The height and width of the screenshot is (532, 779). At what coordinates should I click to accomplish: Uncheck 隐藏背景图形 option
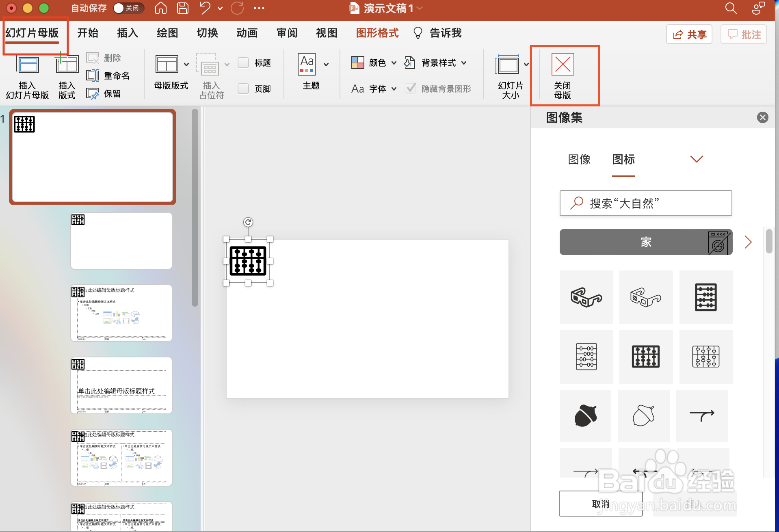tap(411, 88)
